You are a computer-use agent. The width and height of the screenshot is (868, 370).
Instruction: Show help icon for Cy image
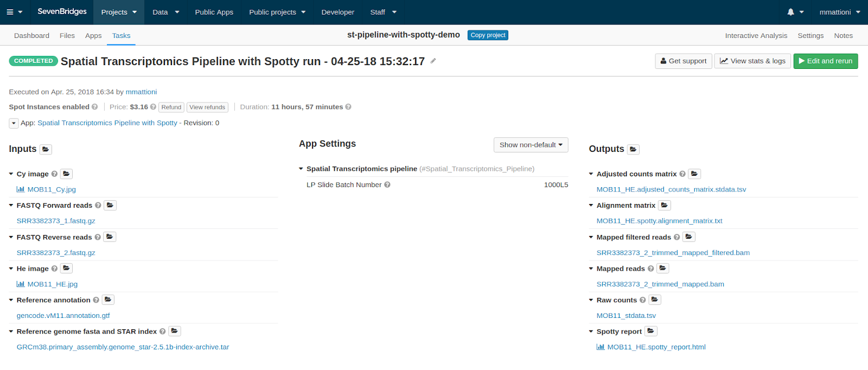(54, 174)
